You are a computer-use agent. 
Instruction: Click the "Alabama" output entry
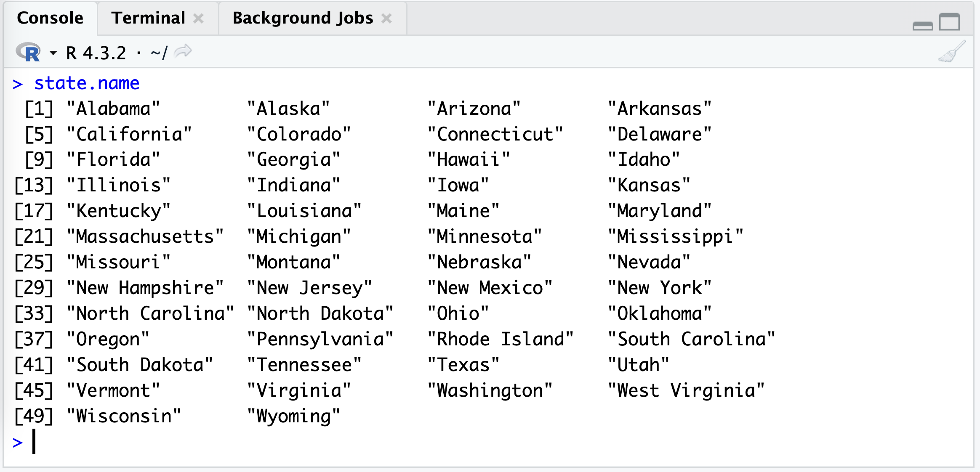click(x=114, y=109)
